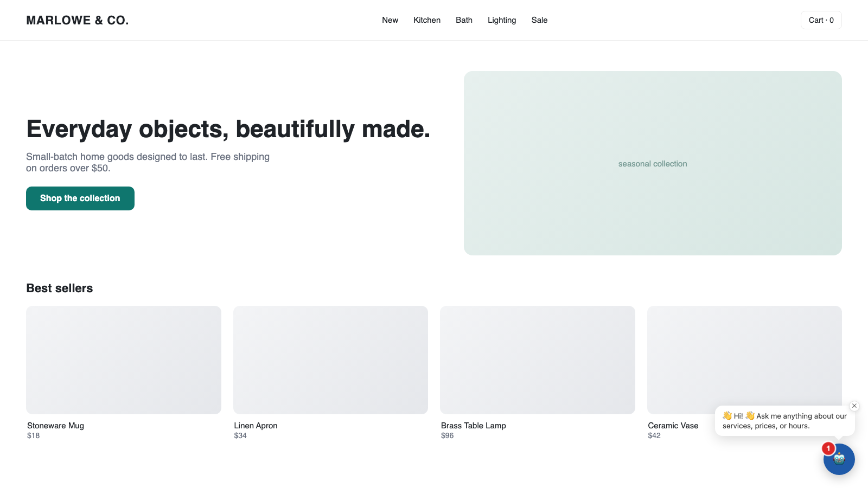
Task: Click the $34 price text
Action: pos(240,435)
